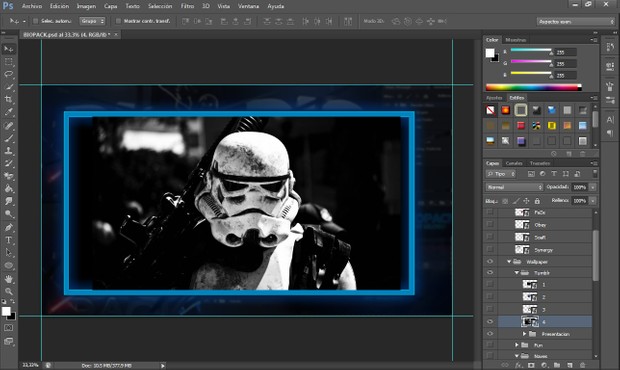Show layer 1 in Tumblr group
620x370 pixels.
[x=490, y=284]
